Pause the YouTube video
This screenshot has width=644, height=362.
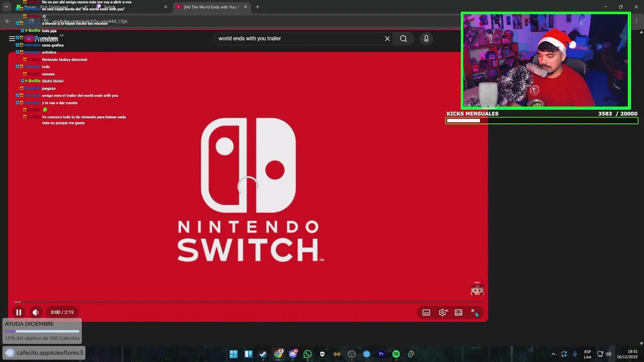(19, 312)
